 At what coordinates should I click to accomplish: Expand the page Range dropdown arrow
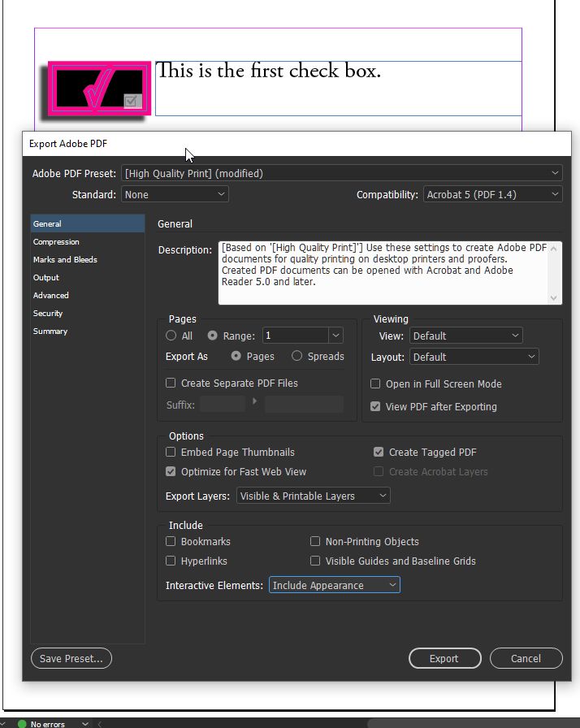coord(335,336)
